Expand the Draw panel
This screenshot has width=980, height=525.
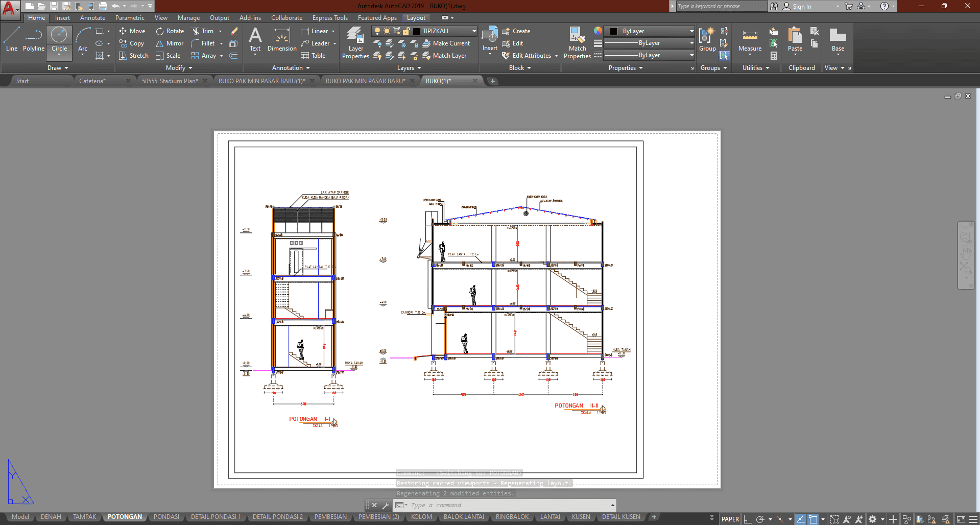click(58, 68)
